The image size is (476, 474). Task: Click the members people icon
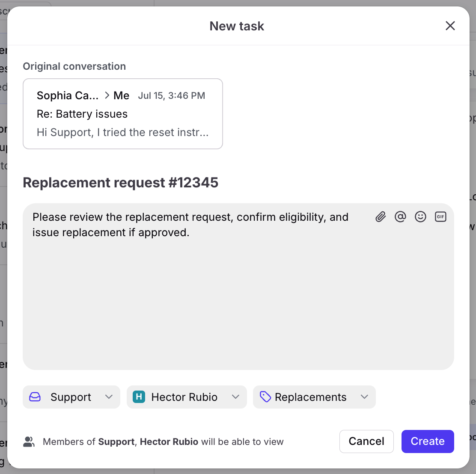29,442
